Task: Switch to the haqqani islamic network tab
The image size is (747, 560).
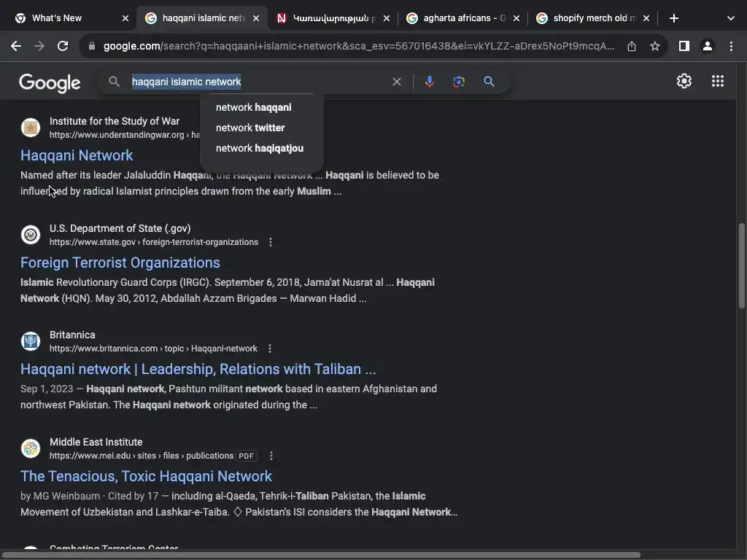Action: coord(203,18)
